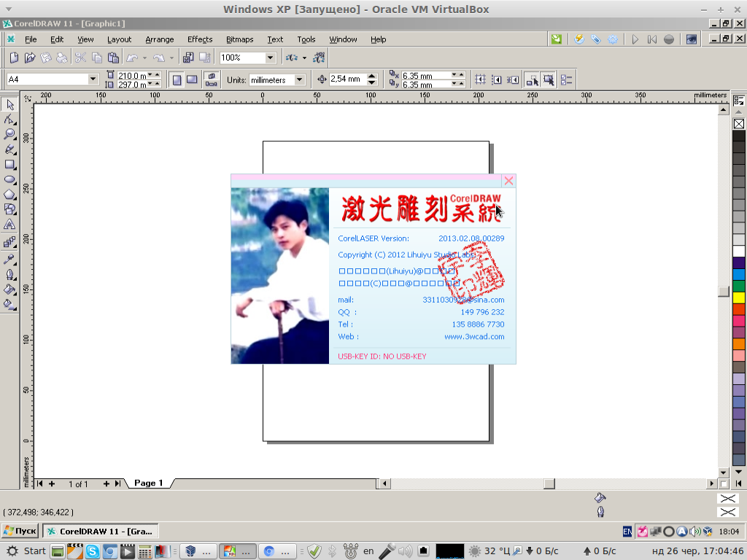Select the Freehand tool
The height and width of the screenshot is (560, 747).
click(9, 149)
